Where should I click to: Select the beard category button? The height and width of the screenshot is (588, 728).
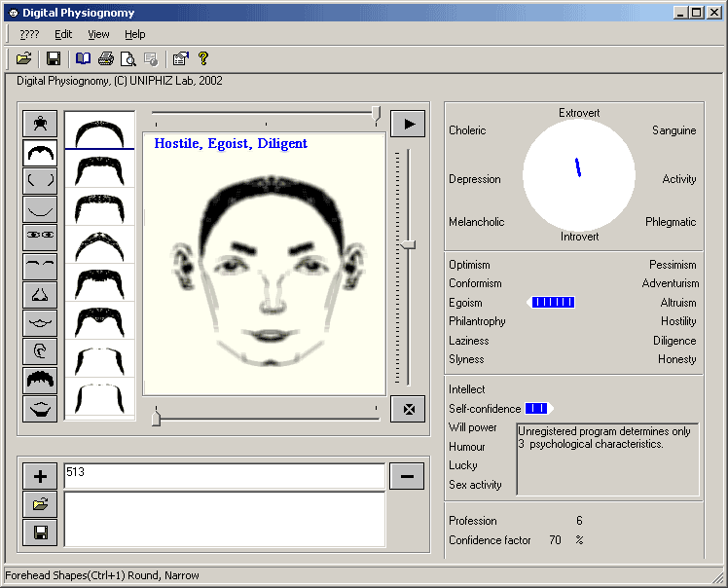[40, 409]
